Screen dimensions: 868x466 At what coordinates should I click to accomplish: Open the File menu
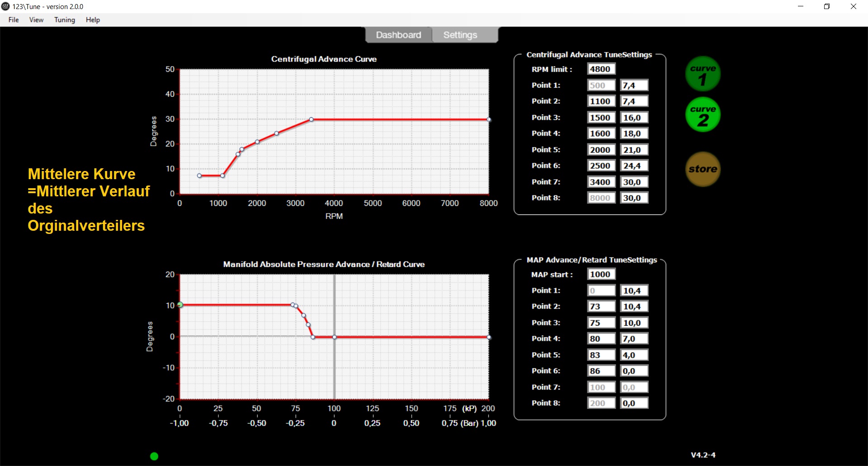click(x=14, y=20)
